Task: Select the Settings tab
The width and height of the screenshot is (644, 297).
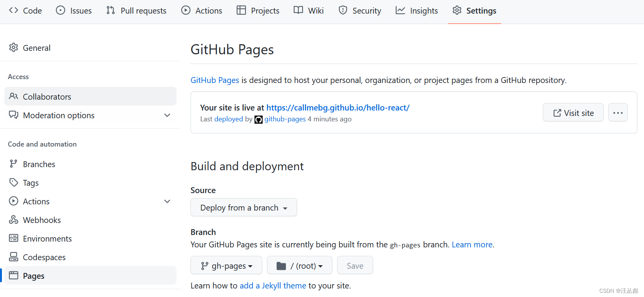Action: 474,10
